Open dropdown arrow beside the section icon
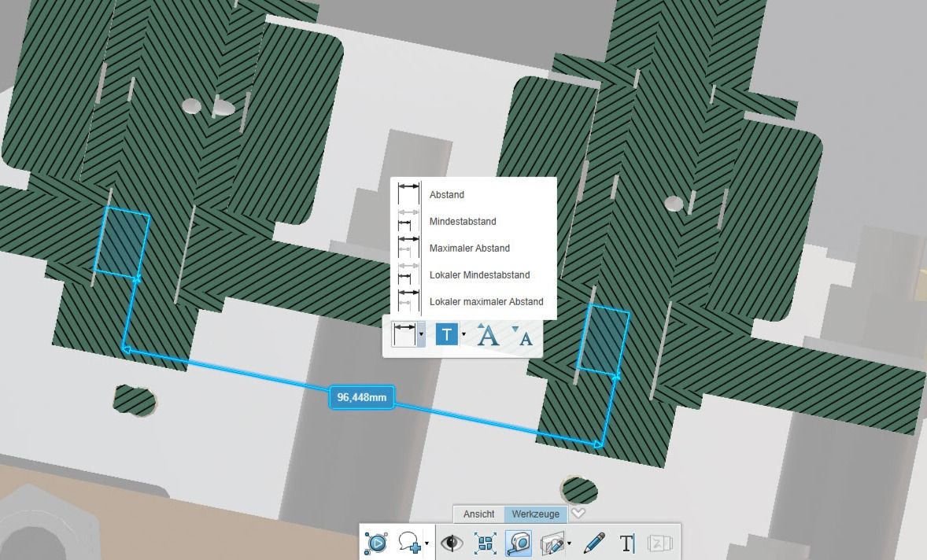This screenshot has height=560, width=927. tap(569, 543)
